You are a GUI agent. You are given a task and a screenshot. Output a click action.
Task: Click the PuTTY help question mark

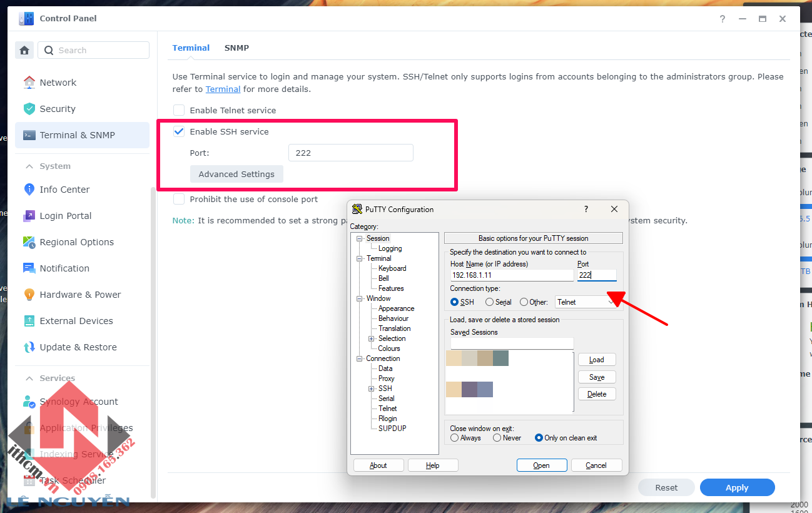pyautogui.click(x=586, y=209)
